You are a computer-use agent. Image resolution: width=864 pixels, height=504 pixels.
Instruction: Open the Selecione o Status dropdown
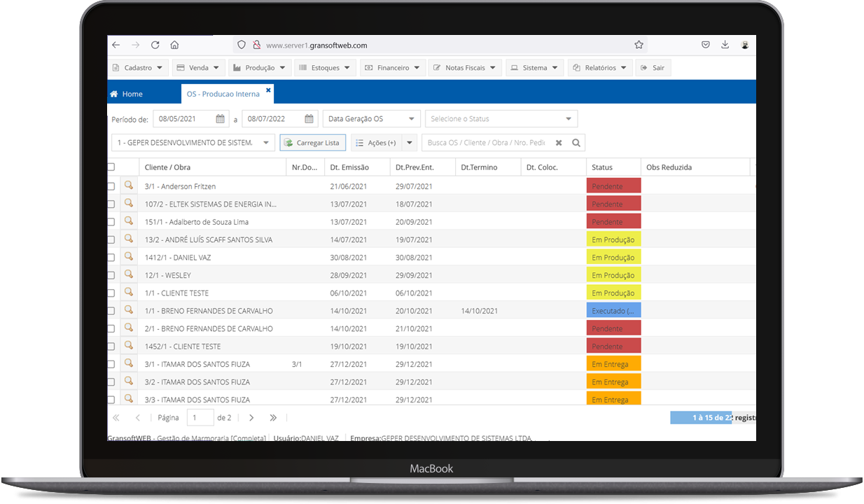pos(501,118)
